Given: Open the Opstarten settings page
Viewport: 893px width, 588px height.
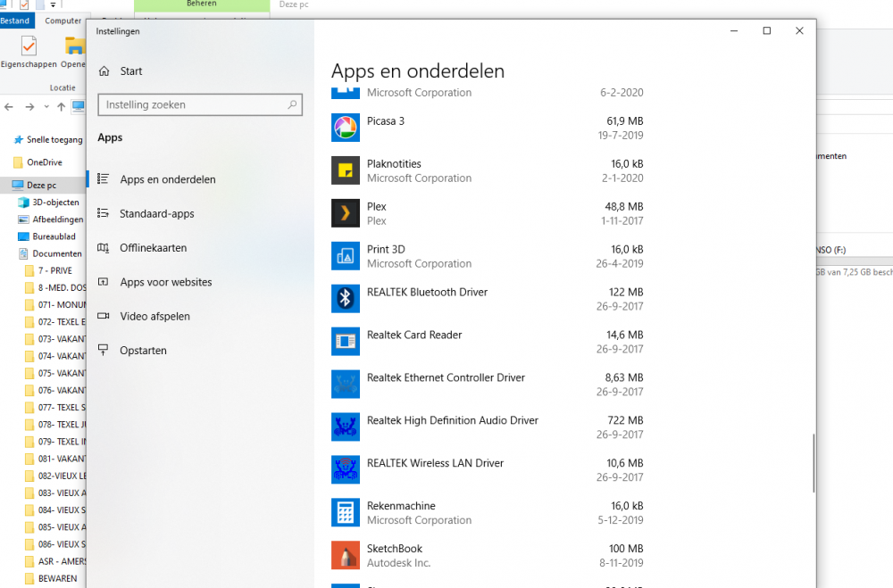Looking at the screenshot, I should point(143,351).
